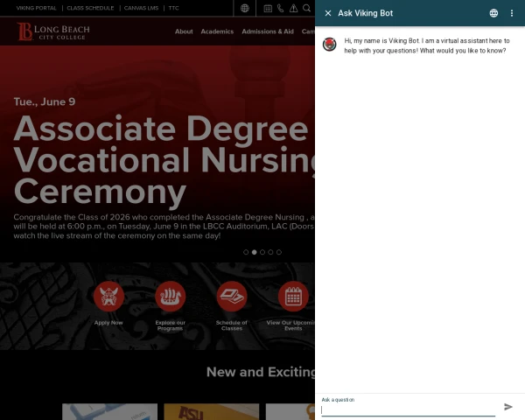Click the Apply Now viking icon
Image resolution: width=525 pixels, height=420 pixels.
[108, 297]
